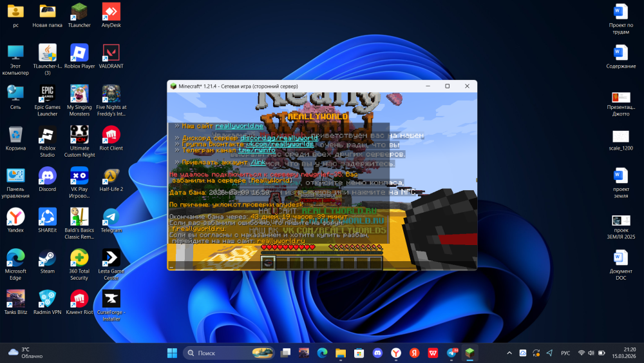Image resolution: width=644 pixels, height=363 pixels.
Task: Open the 'Новая папка' folder on desktop
Action: pyautogui.click(x=47, y=15)
